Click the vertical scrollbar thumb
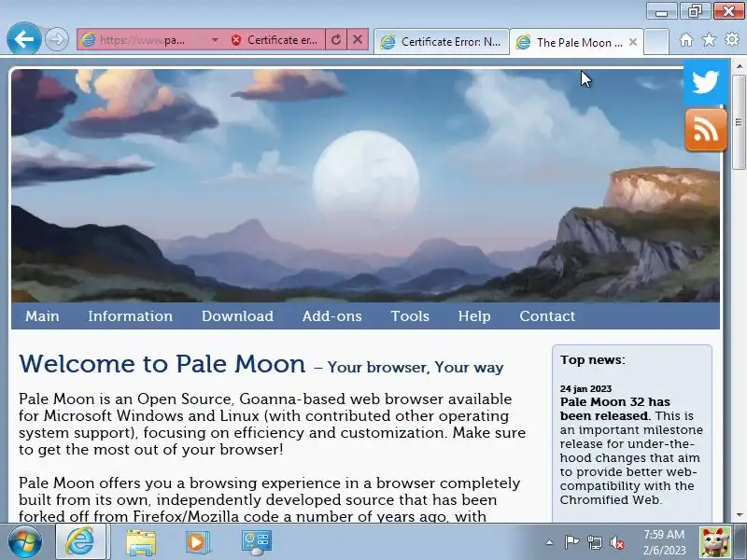The width and height of the screenshot is (747, 560). [x=740, y=121]
